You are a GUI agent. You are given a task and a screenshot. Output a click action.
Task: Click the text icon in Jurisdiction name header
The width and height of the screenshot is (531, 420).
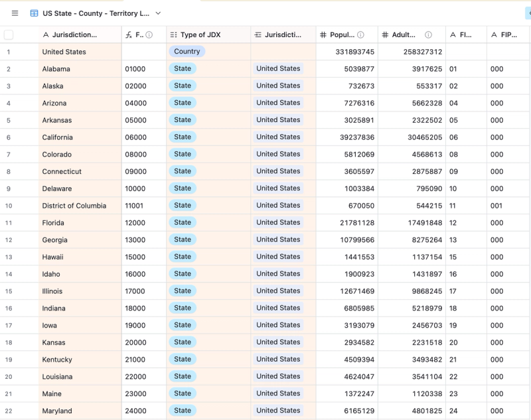coord(46,35)
